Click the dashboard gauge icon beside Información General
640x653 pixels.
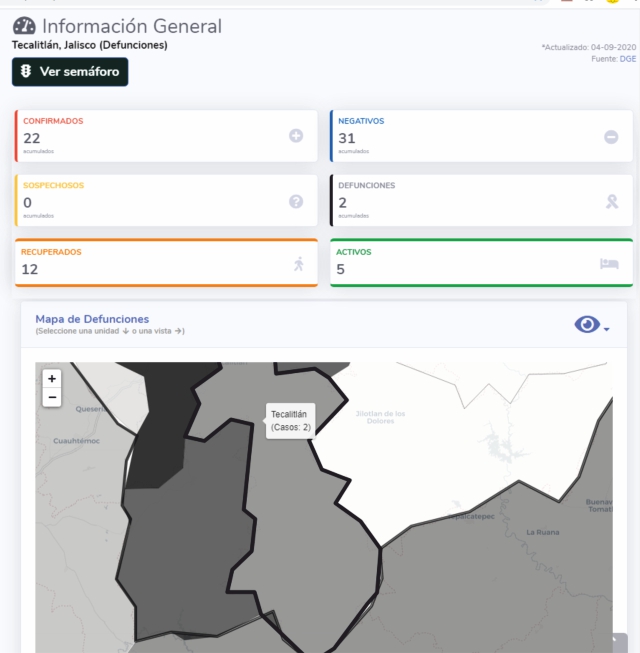pyautogui.click(x=24, y=26)
